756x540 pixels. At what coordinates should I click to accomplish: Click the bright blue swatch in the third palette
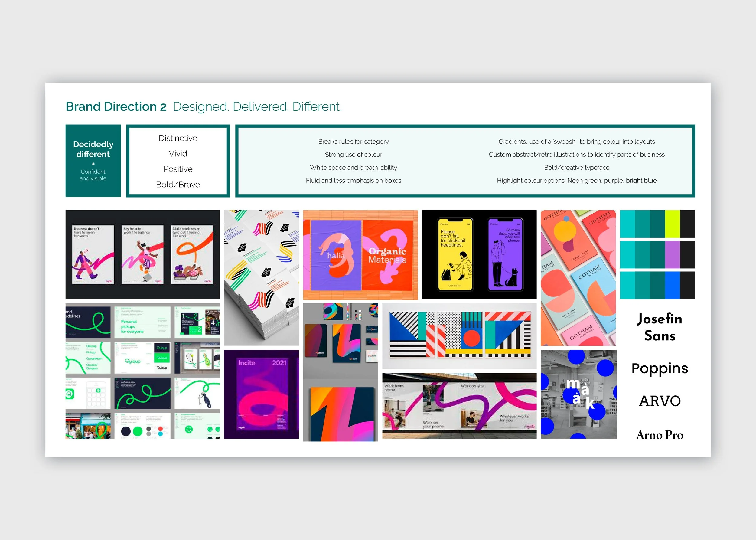[672, 285]
